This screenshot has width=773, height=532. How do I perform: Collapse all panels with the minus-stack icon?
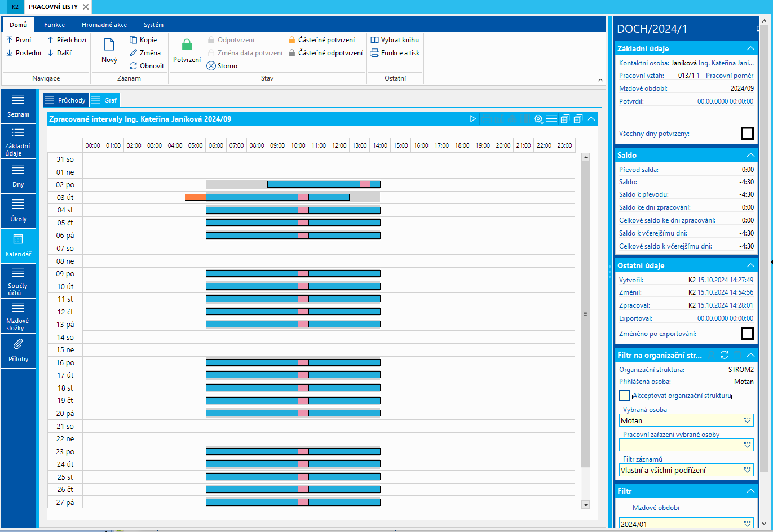point(578,119)
